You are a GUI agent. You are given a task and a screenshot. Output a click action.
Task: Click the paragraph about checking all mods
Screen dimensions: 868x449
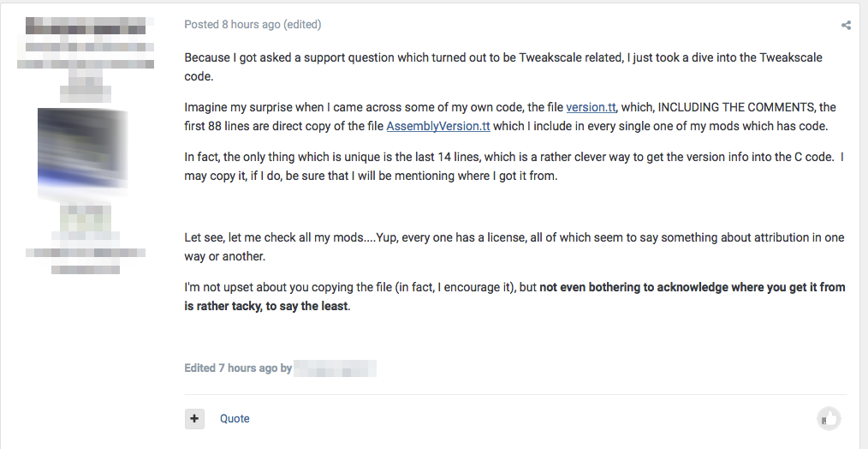click(x=514, y=247)
